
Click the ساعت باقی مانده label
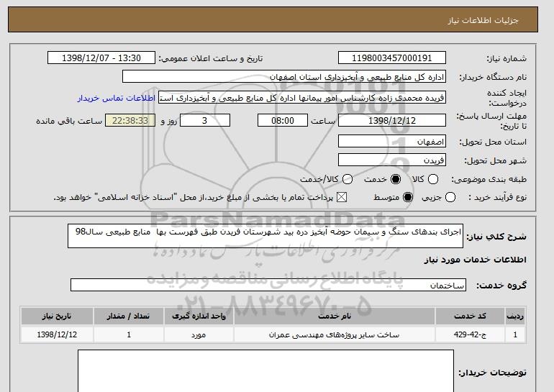[69, 121]
